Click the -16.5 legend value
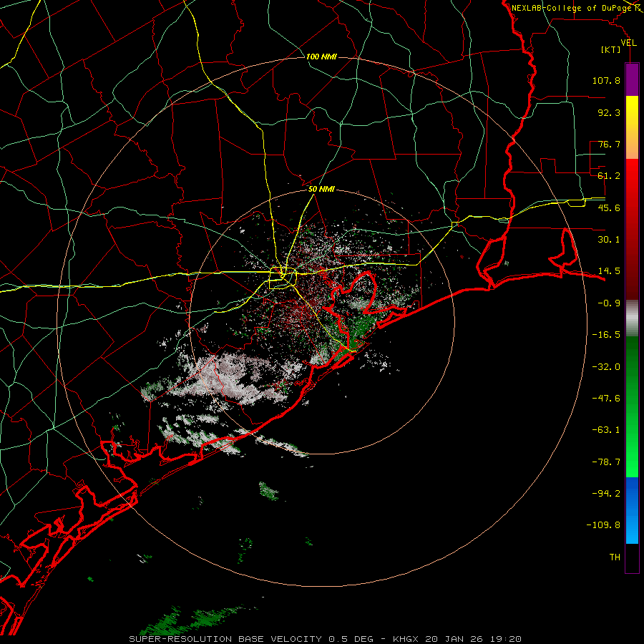Screen dimensions: 644x644 coord(606,335)
